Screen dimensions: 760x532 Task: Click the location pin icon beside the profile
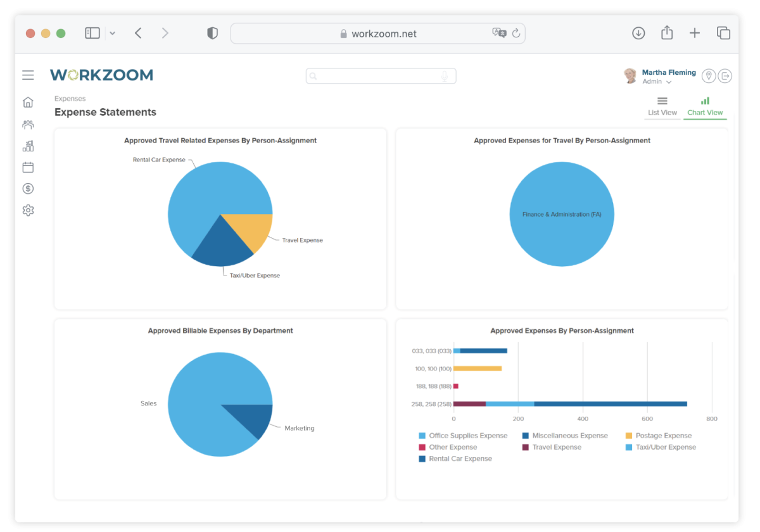708,75
